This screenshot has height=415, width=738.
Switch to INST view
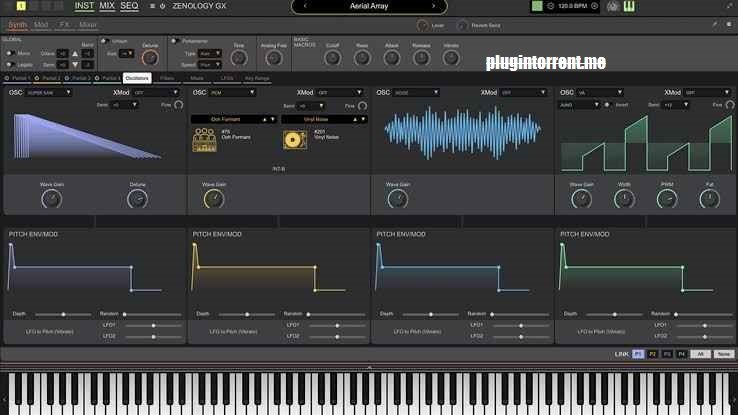click(84, 6)
